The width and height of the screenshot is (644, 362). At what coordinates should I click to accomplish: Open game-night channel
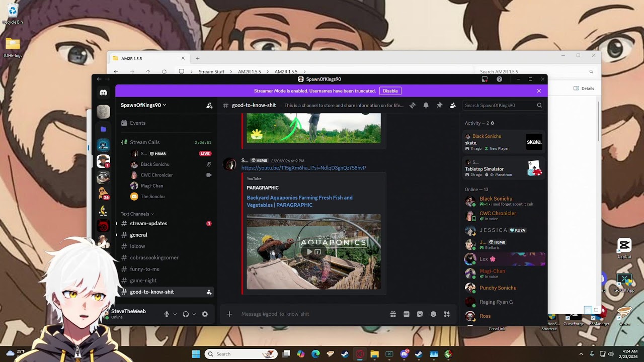tap(167, 281)
